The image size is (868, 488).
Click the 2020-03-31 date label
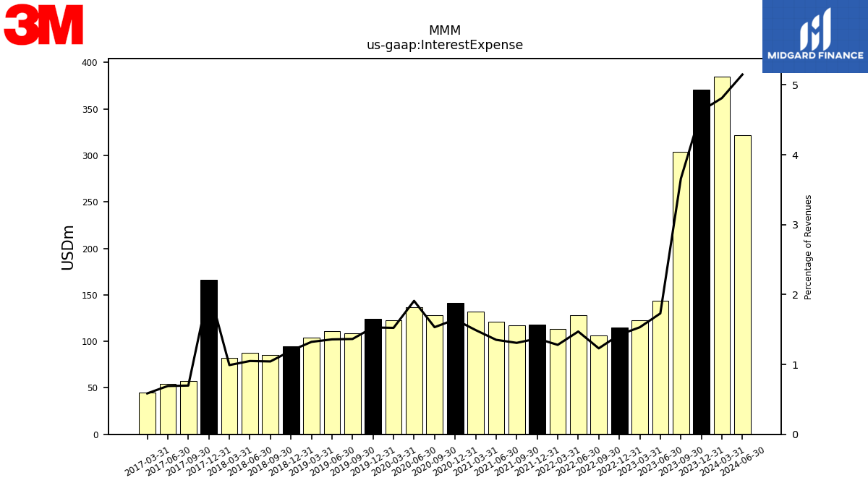[393, 461]
